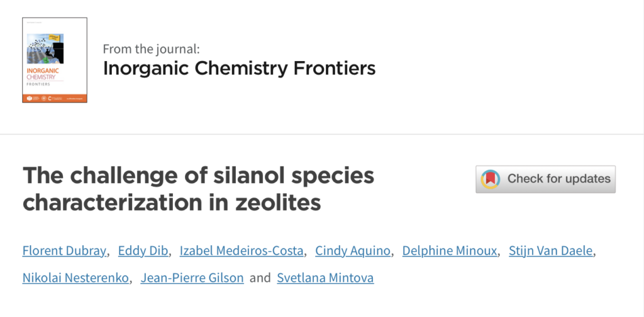Click the orange footer band on journal cover

pyautogui.click(x=55, y=98)
